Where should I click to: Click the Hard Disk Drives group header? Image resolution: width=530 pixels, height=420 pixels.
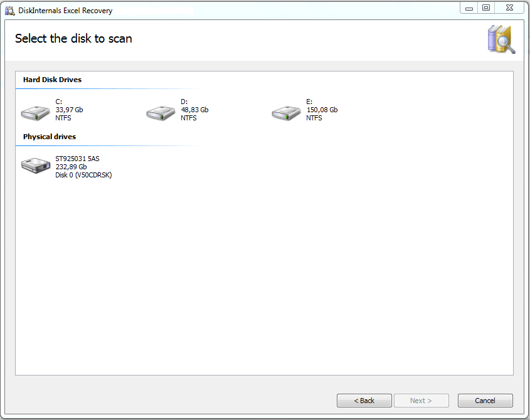point(52,80)
